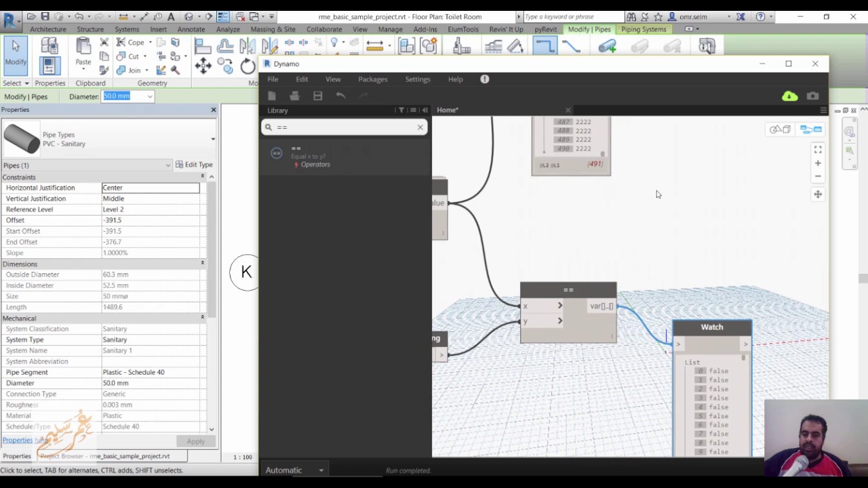Click the Dynamo New file icon

[x=272, y=96]
